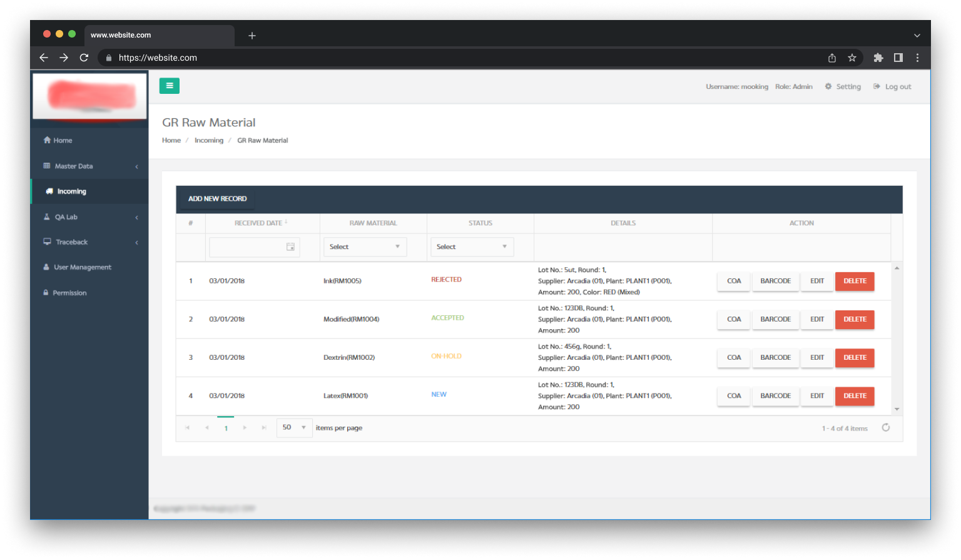This screenshot has height=560, width=961.
Task: Sort by RECEIVED DATE column header
Action: pyautogui.click(x=262, y=223)
